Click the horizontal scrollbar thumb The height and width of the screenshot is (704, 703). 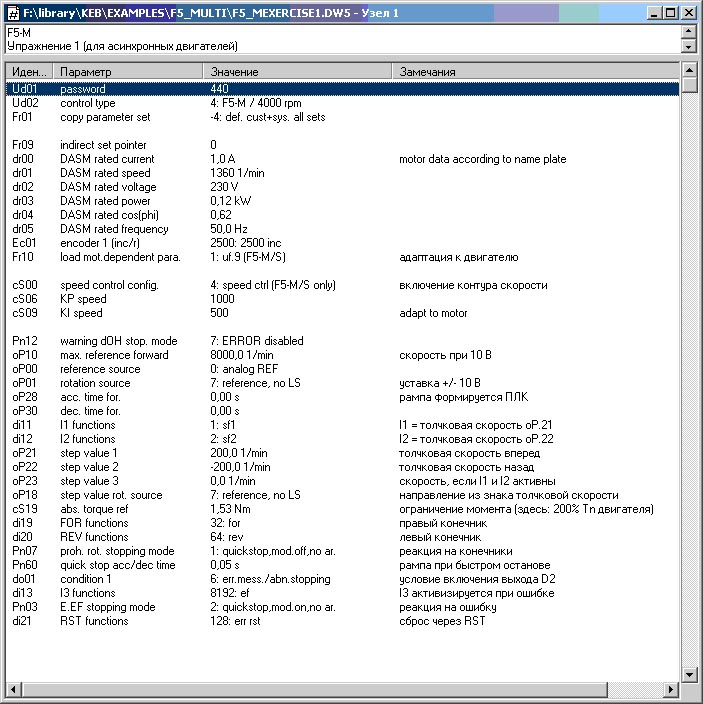[x=340, y=690]
